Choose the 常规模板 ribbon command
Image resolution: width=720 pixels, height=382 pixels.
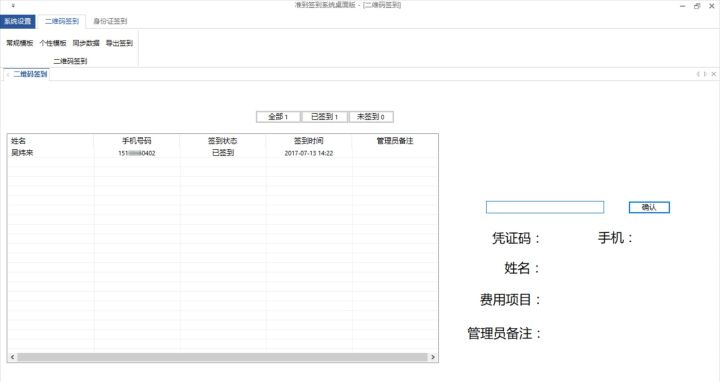[20, 43]
